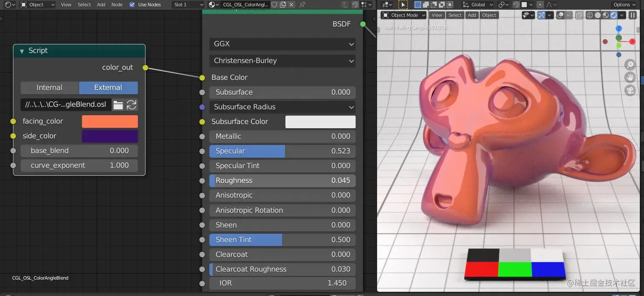Image resolution: width=644 pixels, height=296 pixels.
Task: Click the Specular value slider
Action: click(282, 151)
